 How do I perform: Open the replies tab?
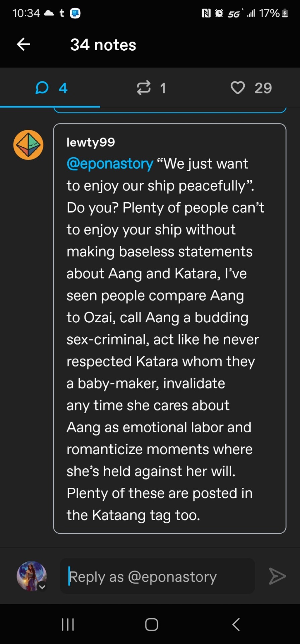pyautogui.click(x=51, y=88)
